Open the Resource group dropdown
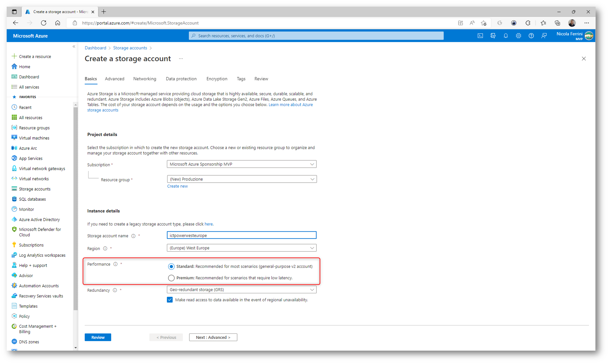This screenshot has height=364, width=609. [241, 179]
